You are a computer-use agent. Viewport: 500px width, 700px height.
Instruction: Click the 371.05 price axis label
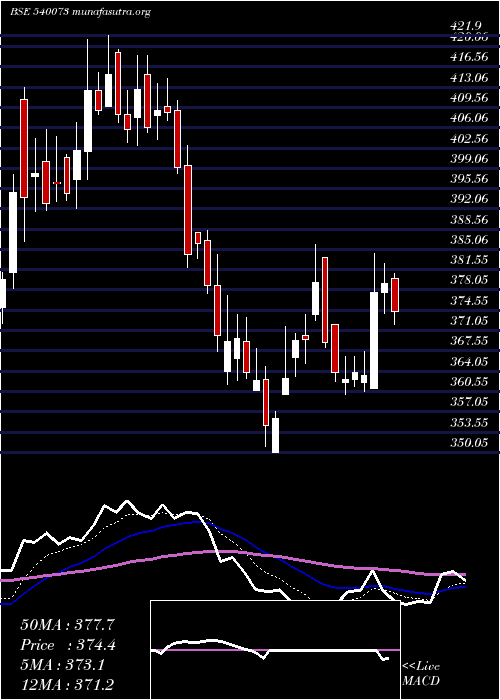point(467,321)
